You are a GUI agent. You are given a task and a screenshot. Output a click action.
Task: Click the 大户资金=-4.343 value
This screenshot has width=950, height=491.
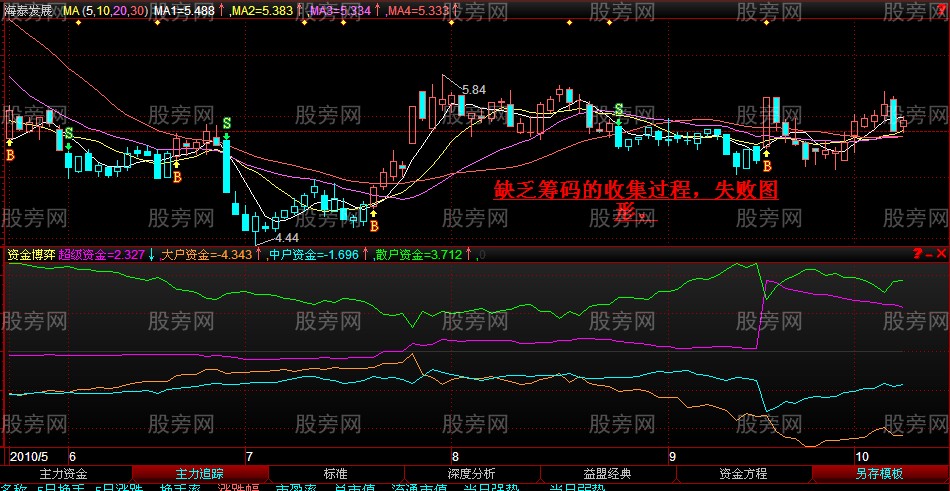pos(207,255)
